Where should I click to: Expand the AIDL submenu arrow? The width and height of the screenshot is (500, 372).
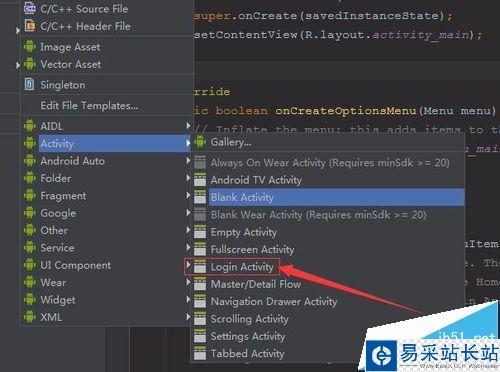point(188,126)
